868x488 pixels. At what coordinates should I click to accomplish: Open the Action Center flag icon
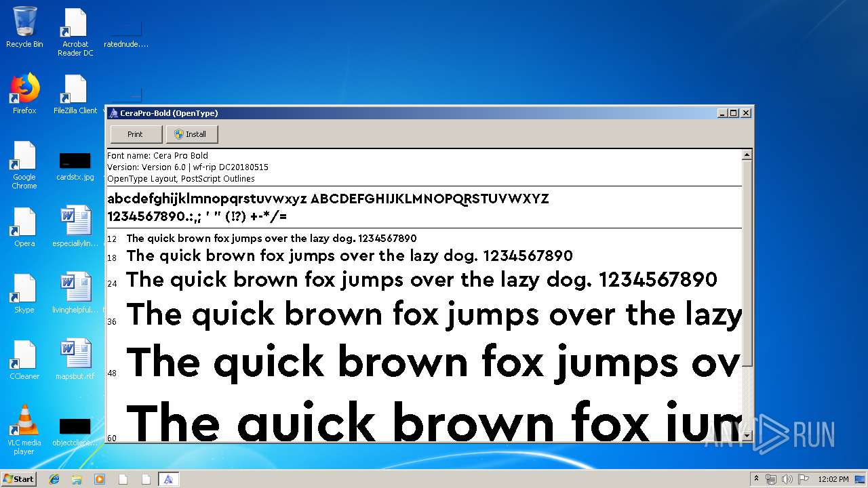[x=804, y=479]
